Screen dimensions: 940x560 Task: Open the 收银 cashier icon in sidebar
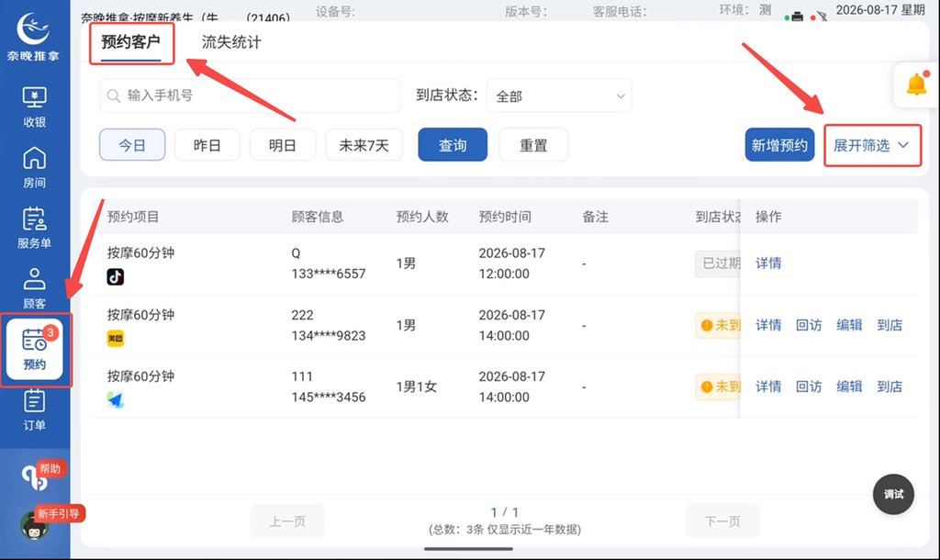(34, 106)
